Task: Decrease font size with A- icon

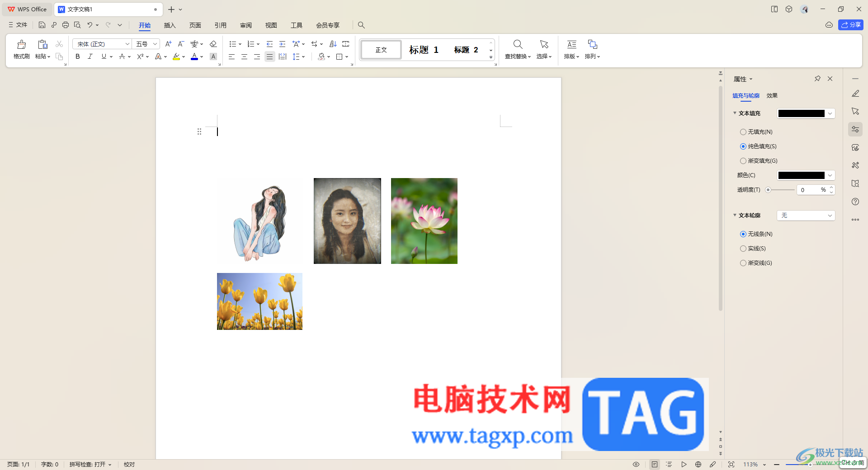Action: click(x=181, y=44)
